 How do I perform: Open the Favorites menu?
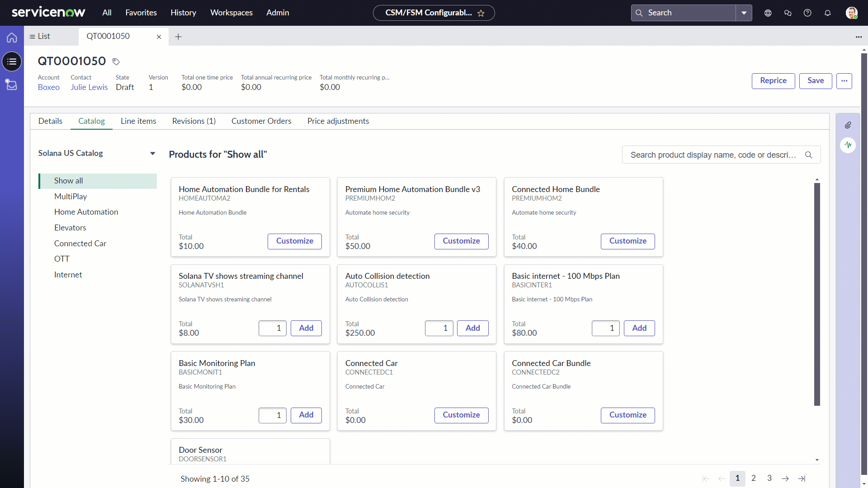coord(141,13)
